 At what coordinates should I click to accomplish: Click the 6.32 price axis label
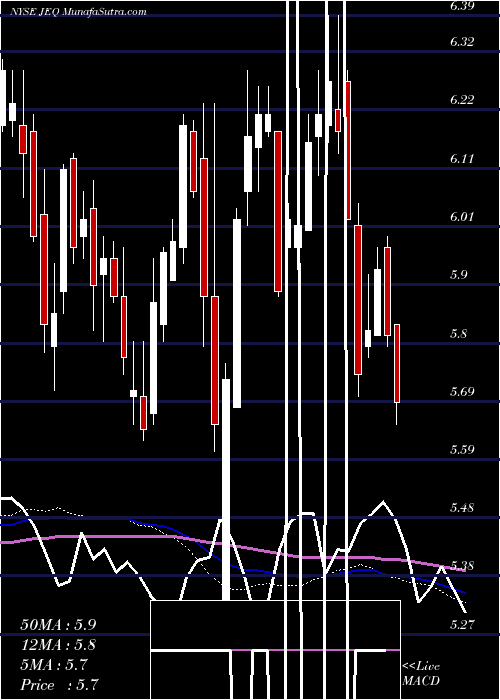pyautogui.click(x=460, y=42)
